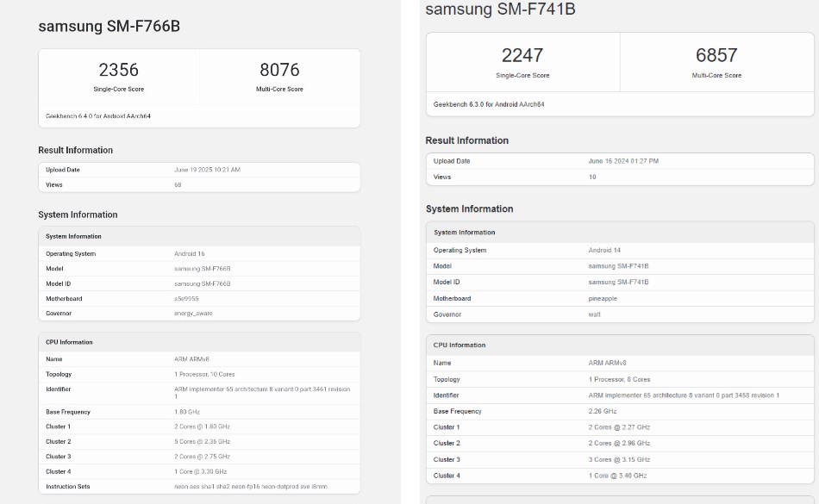This screenshot has height=504, width=819.
Task: Click the motherboard value 's5e9955'
Action: tap(186, 299)
